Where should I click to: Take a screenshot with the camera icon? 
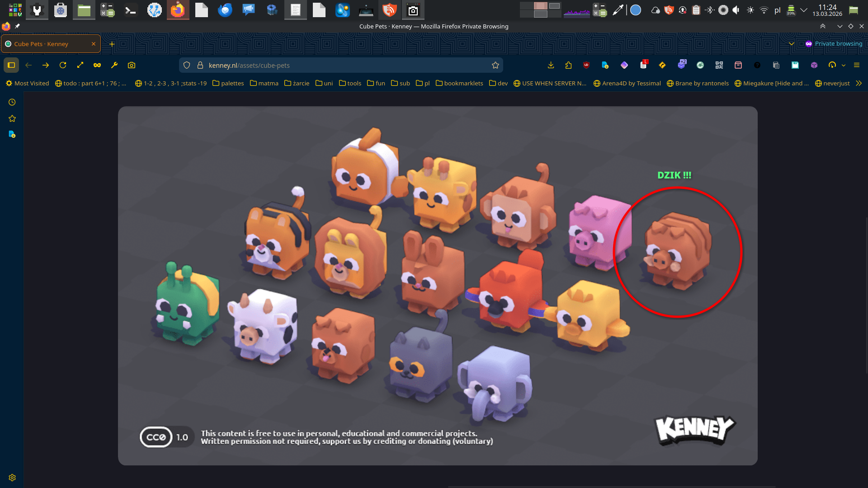pos(132,65)
